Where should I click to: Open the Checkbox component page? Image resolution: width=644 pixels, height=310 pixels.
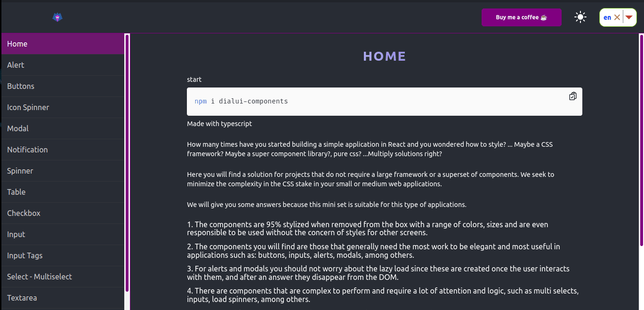point(63,213)
